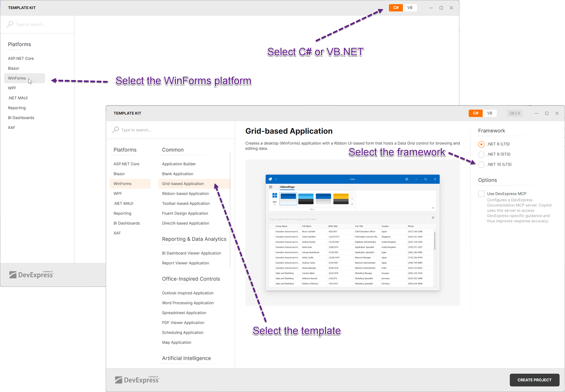This screenshot has width=565, height=392.
Task: Select C# in the back Template Kit window
Action: point(396,8)
